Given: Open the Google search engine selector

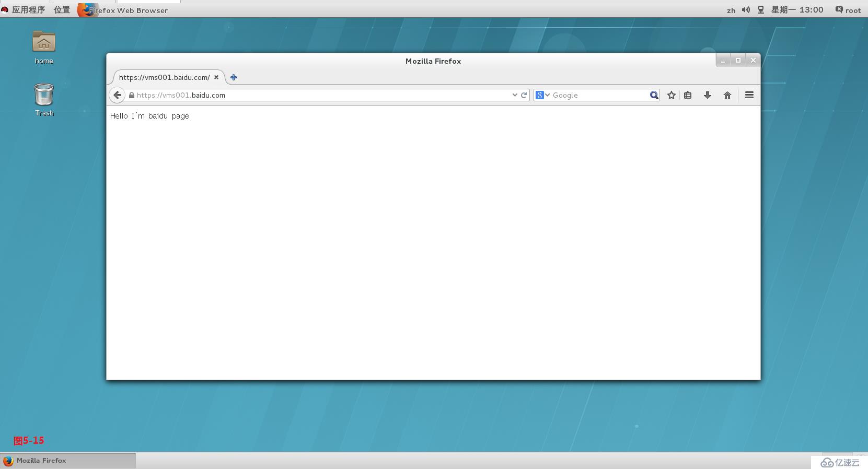Looking at the screenshot, I should 542,95.
